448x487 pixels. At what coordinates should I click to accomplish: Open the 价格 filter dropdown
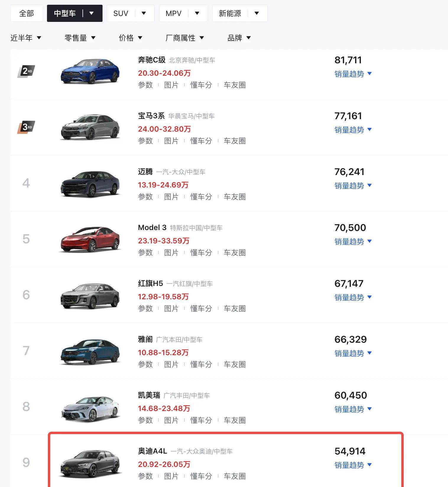(130, 38)
